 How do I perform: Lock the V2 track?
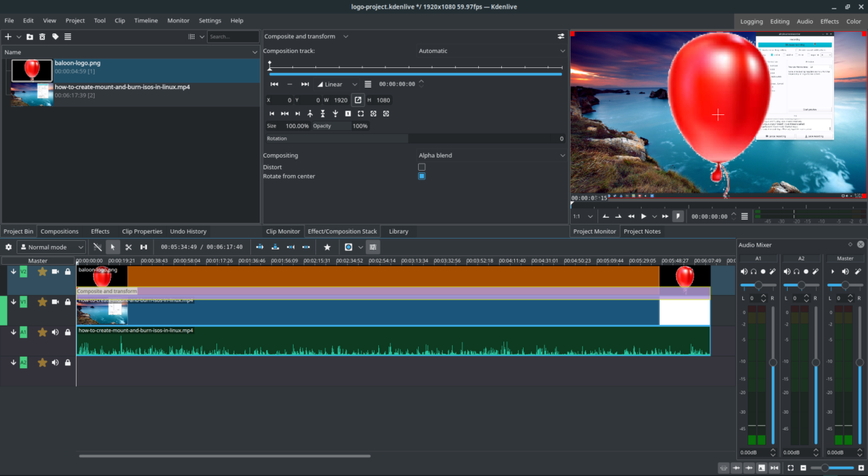pos(67,272)
